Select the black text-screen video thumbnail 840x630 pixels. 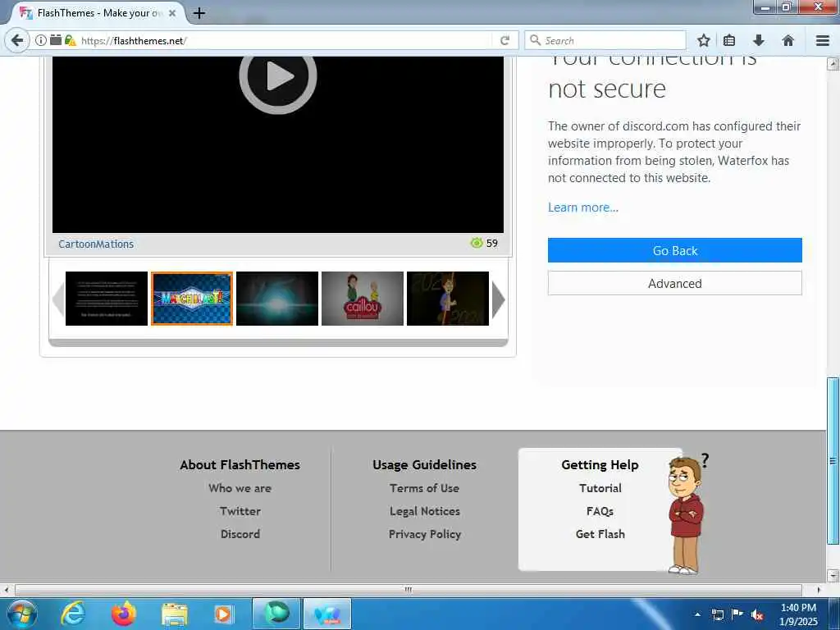(x=107, y=299)
